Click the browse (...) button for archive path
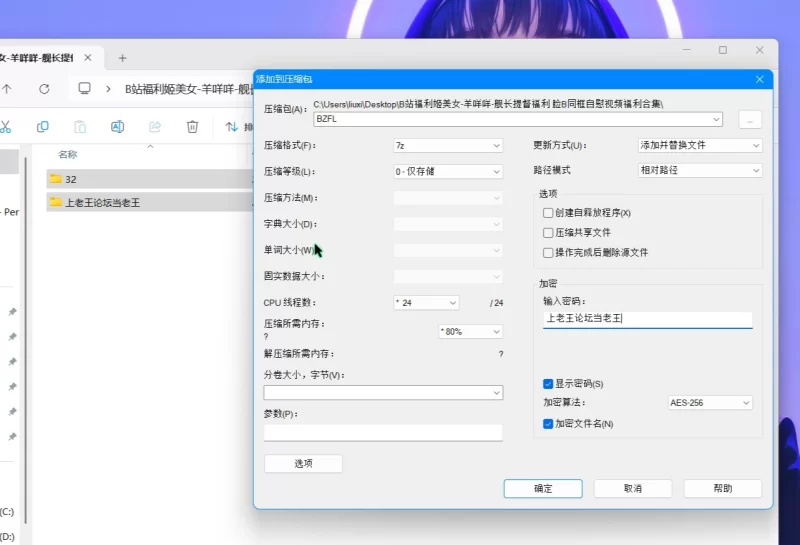Image resolution: width=800 pixels, height=545 pixels. [750, 120]
